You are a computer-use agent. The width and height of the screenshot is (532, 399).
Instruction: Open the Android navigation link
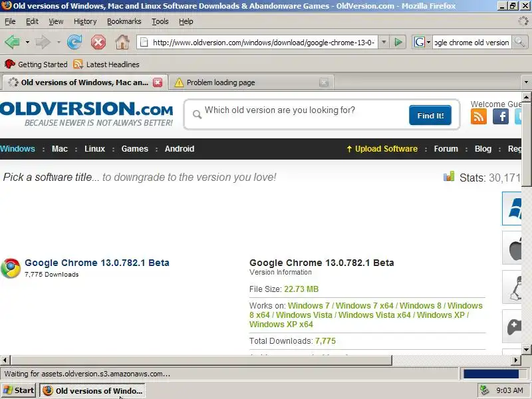(180, 148)
